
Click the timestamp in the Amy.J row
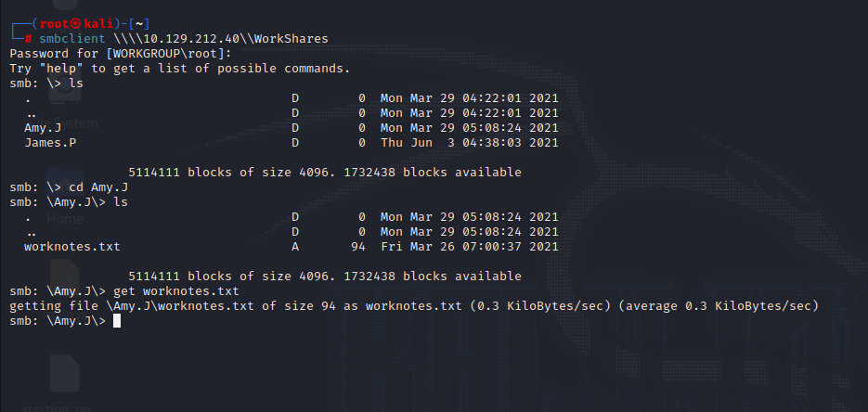(x=470, y=128)
